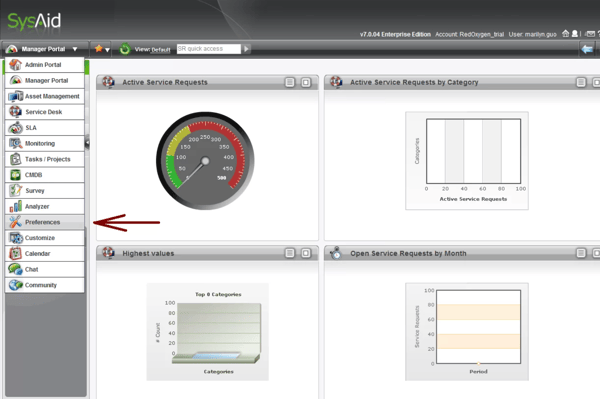Viewport: 600px width, 399px height.
Task: Choose Service Desk in the menu
Action: click(x=44, y=112)
